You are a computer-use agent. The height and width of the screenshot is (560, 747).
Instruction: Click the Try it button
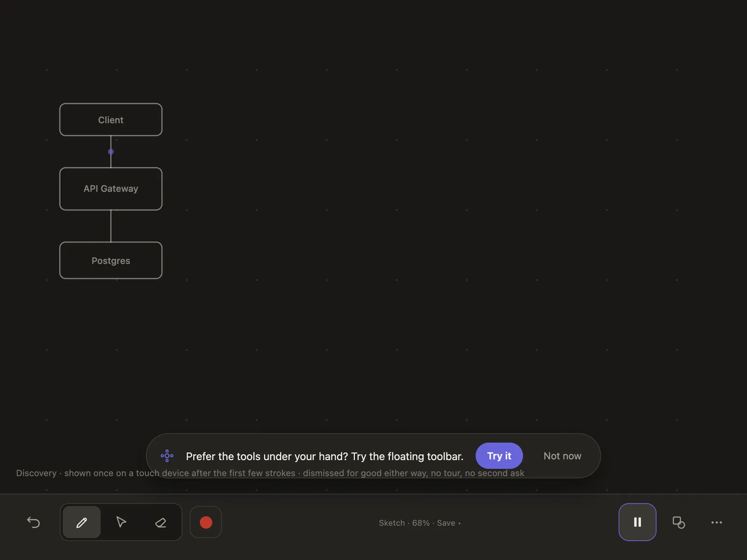[499, 456]
